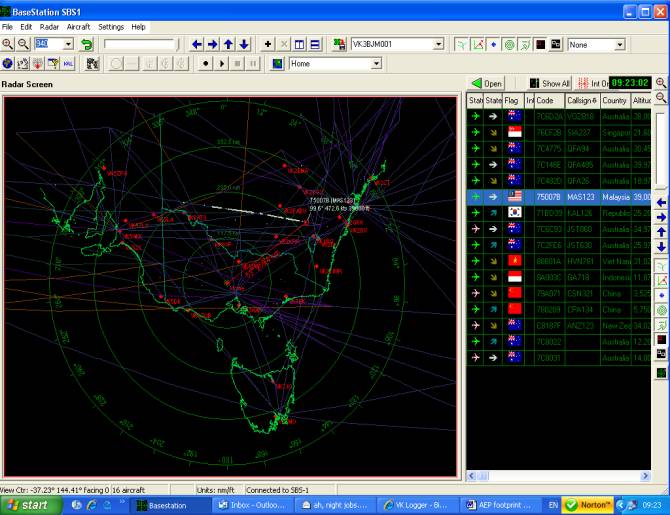This screenshot has width=670, height=515.
Task: Sort aircraft by the Country column header
Action: tap(614, 100)
